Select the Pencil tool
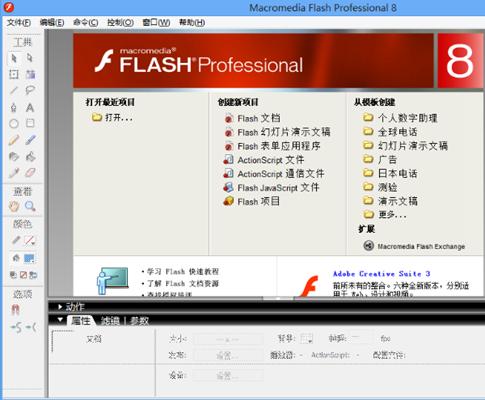The width and height of the screenshot is (485, 400). click(14, 140)
